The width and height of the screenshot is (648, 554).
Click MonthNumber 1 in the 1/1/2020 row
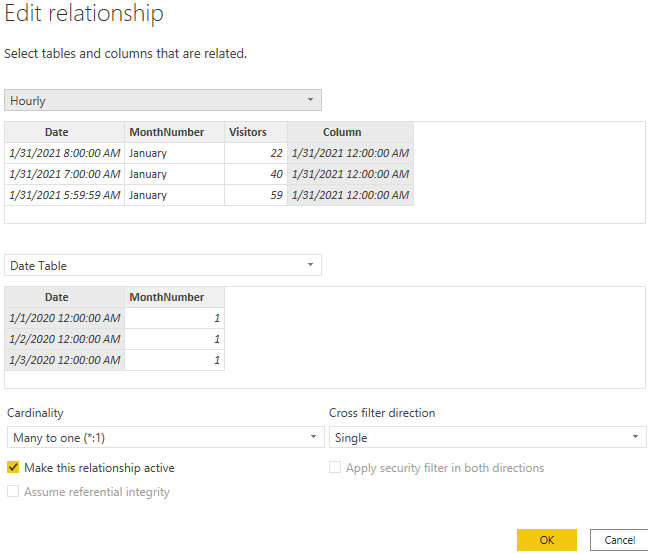(x=174, y=318)
